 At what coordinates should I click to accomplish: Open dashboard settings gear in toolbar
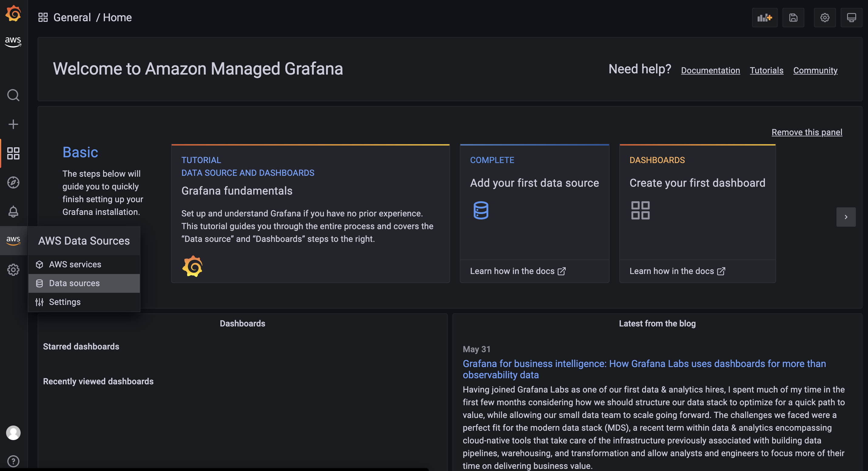pos(825,18)
